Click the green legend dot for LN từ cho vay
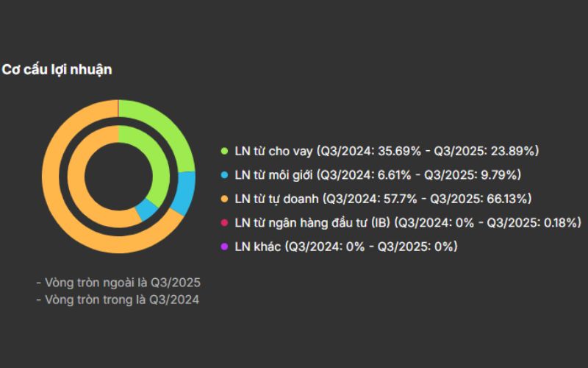588x368 pixels. pos(226,152)
